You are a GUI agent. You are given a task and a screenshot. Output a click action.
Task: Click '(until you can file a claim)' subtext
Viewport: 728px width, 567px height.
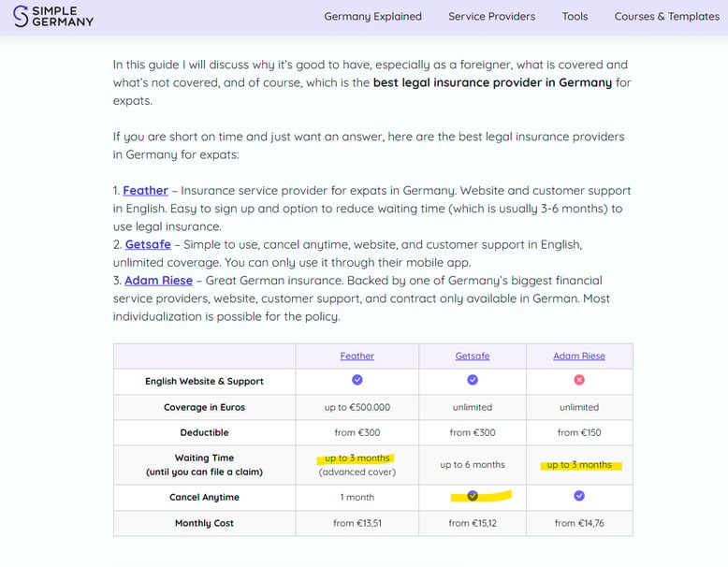[204, 472]
